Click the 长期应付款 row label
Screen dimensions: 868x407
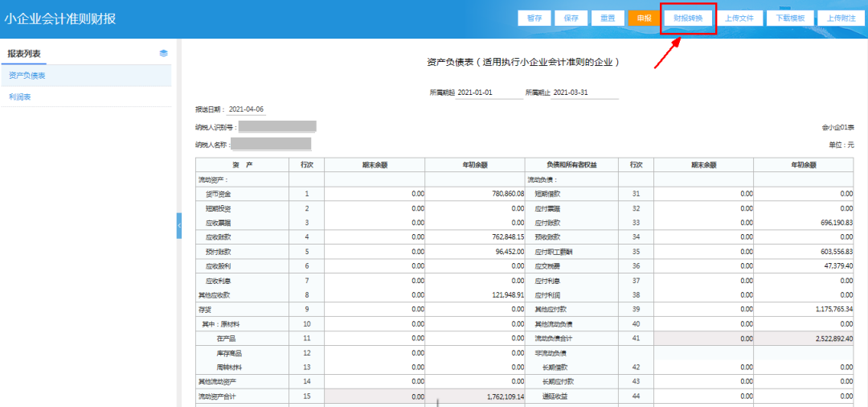coord(558,381)
